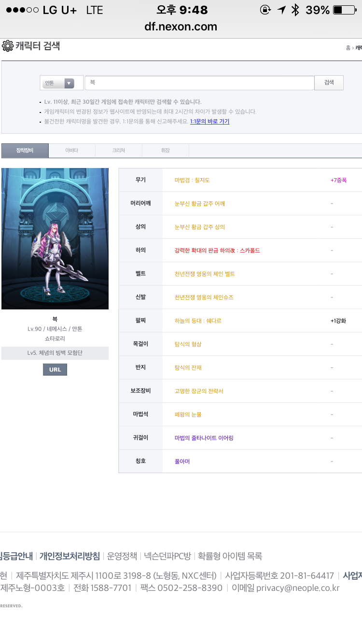Click the 귀걸이 slot label
Viewport: 362px width, 644px height.
tap(140, 437)
